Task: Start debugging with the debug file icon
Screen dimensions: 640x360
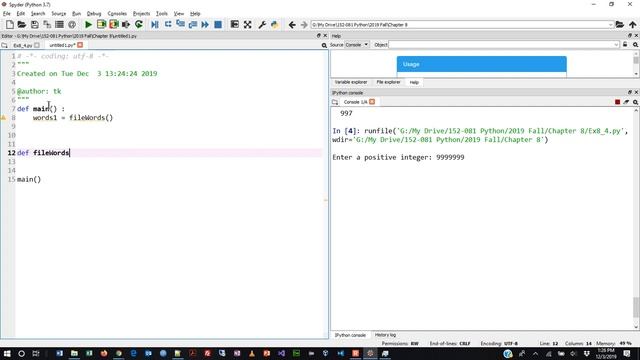Action: pos(155,24)
